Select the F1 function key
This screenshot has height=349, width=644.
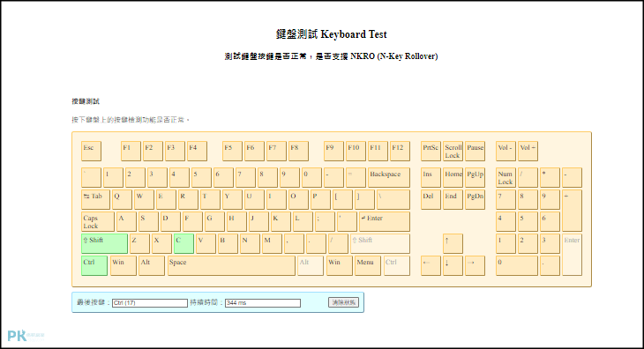[x=131, y=151]
